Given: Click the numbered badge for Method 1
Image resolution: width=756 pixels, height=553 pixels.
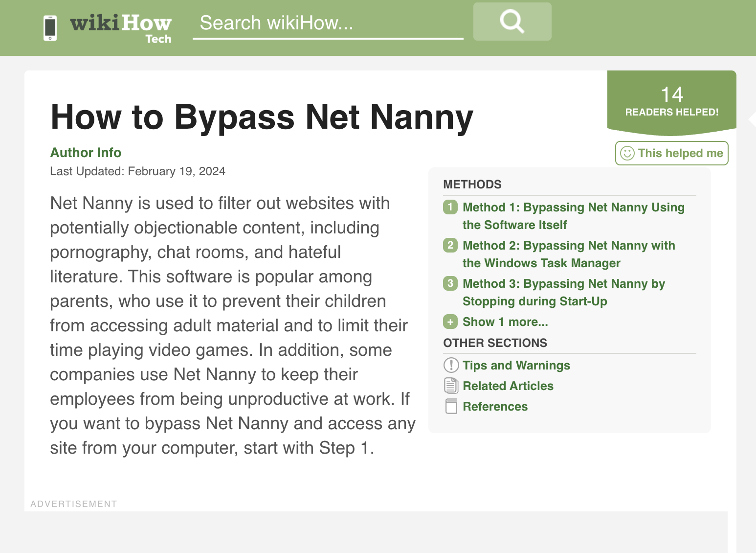Looking at the screenshot, I should click(449, 207).
